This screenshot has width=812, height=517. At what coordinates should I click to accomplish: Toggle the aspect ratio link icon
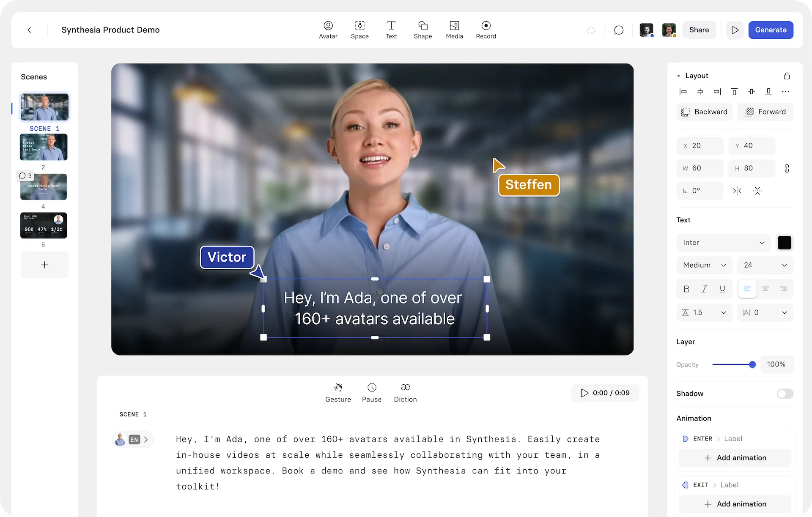(787, 168)
